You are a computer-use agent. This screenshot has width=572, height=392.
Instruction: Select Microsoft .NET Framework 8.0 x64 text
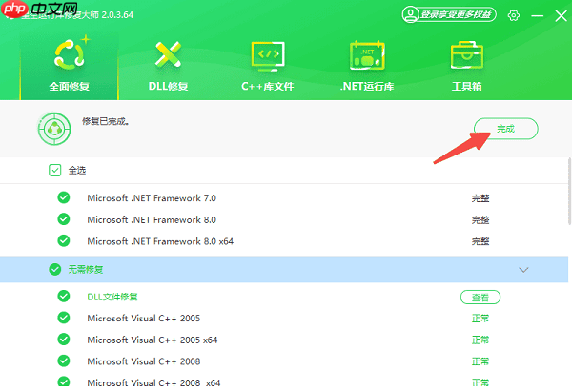click(160, 241)
